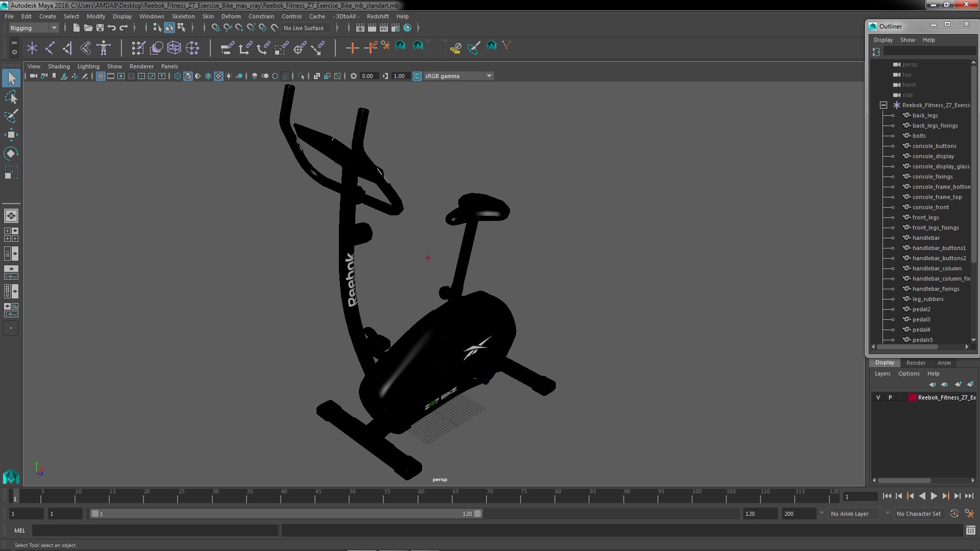Create a lattice deformer icon
The height and width of the screenshot is (551, 980).
pos(174,48)
